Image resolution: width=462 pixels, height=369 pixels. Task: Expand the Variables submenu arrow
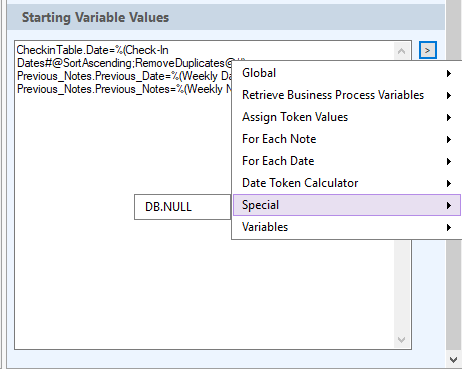pyautogui.click(x=449, y=227)
